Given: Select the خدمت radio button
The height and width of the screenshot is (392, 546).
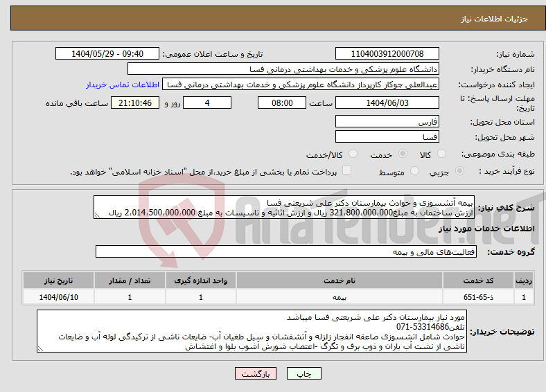Looking at the screenshot, I should [x=403, y=154].
